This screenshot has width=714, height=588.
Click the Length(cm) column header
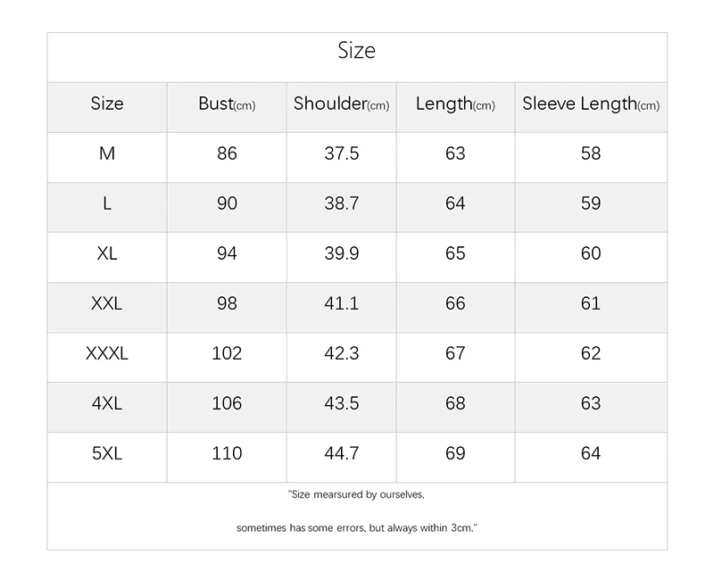[x=455, y=104]
